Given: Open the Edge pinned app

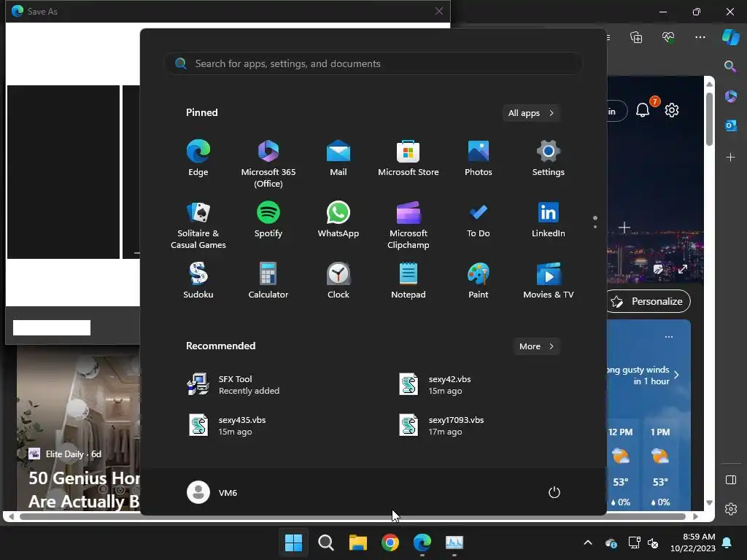Looking at the screenshot, I should 198,158.
